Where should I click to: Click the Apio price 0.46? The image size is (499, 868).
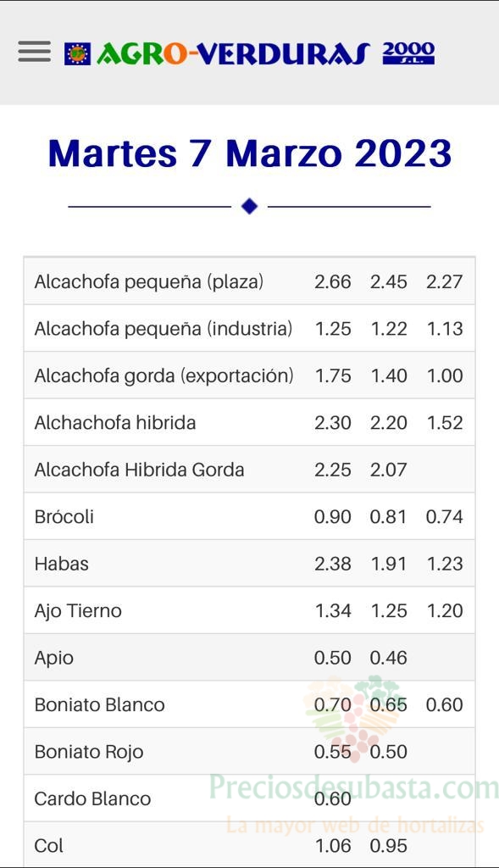click(388, 658)
